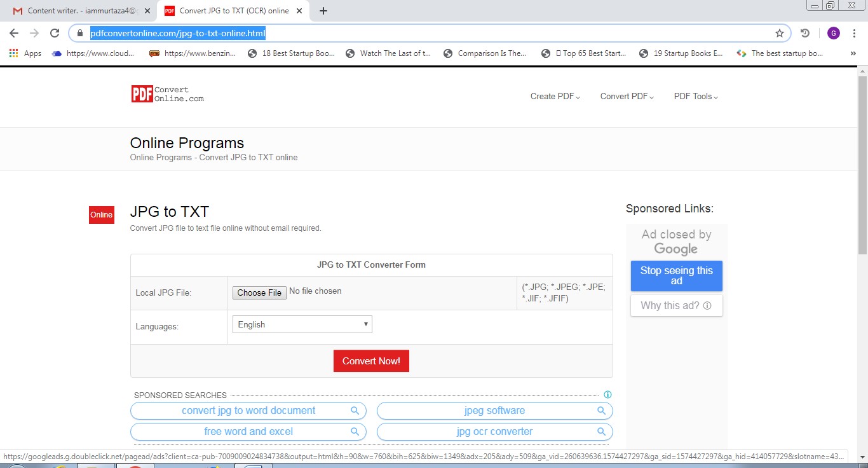Click the Convert Now! button

pos(371,361)
